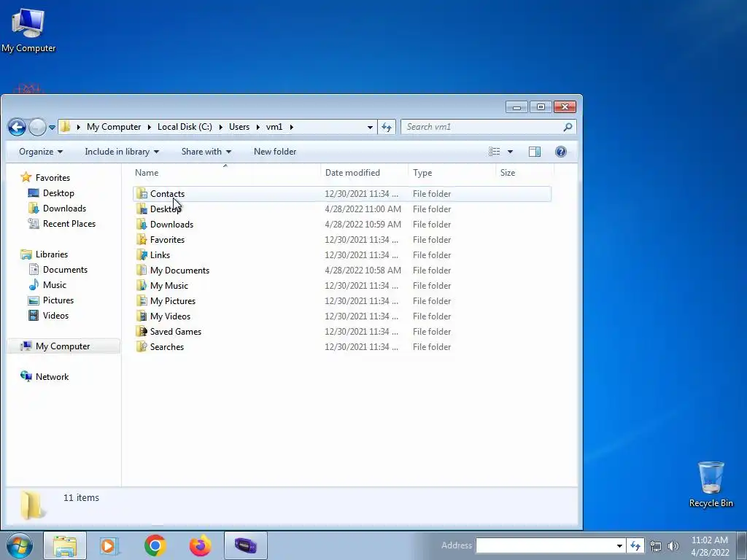
Task: Launch Windows Media Player from taskbar
Action: [x=109, y=545]
